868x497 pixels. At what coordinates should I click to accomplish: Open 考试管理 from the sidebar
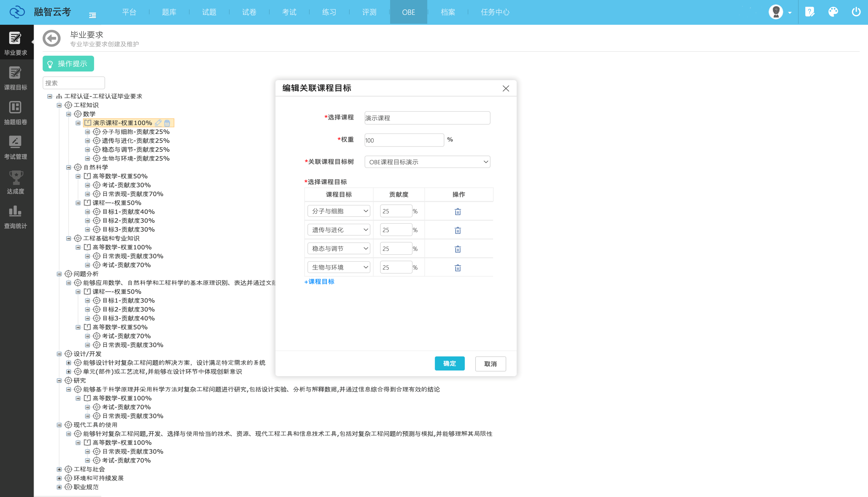[16, 147]
